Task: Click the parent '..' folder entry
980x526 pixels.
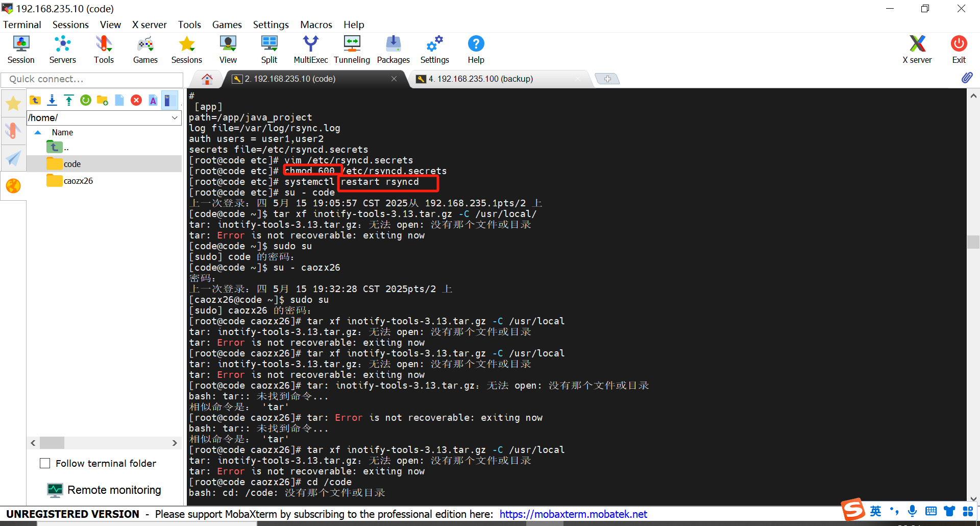Action: 57,147
